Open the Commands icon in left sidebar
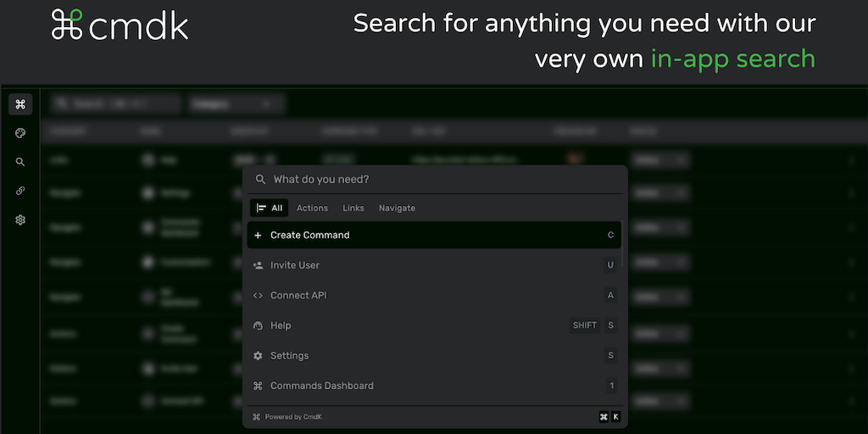 [x=20, y=104]
